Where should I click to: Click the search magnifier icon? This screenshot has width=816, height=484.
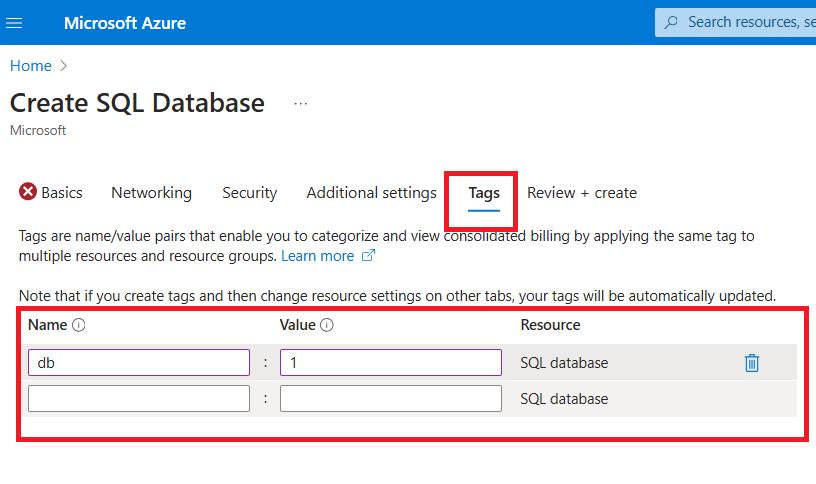coord(671,22)
